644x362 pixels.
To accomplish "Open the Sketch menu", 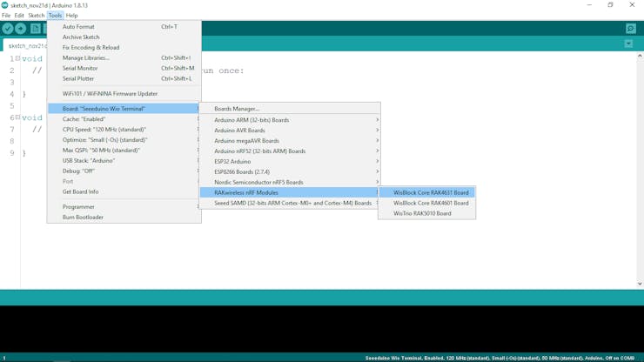I will (x=37, y=15).
